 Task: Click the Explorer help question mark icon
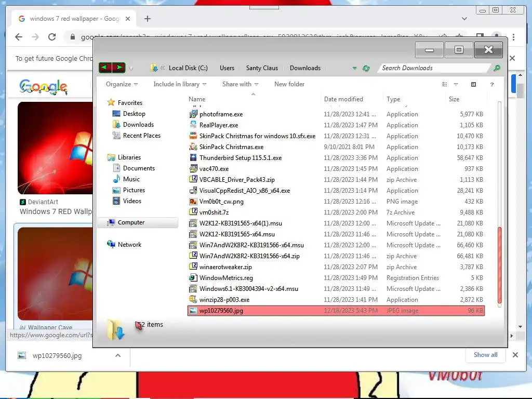point(492,85)
